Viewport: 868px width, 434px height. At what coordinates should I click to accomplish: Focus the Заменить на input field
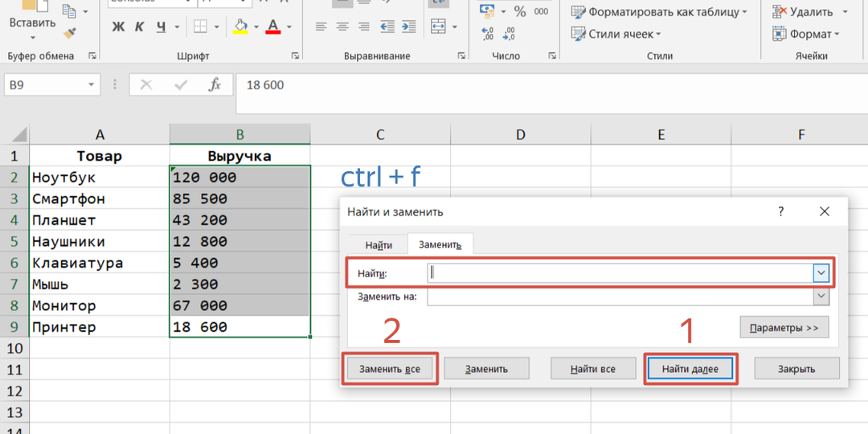tap(620, 297)
